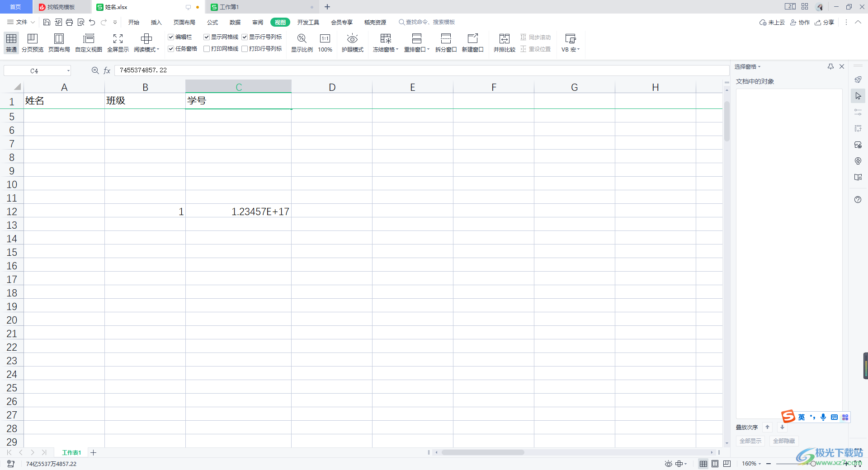Viewport: 868px width, 470px height.
Task: Toggle eye protection icon in status bar
Action: [x=668, y=464]
